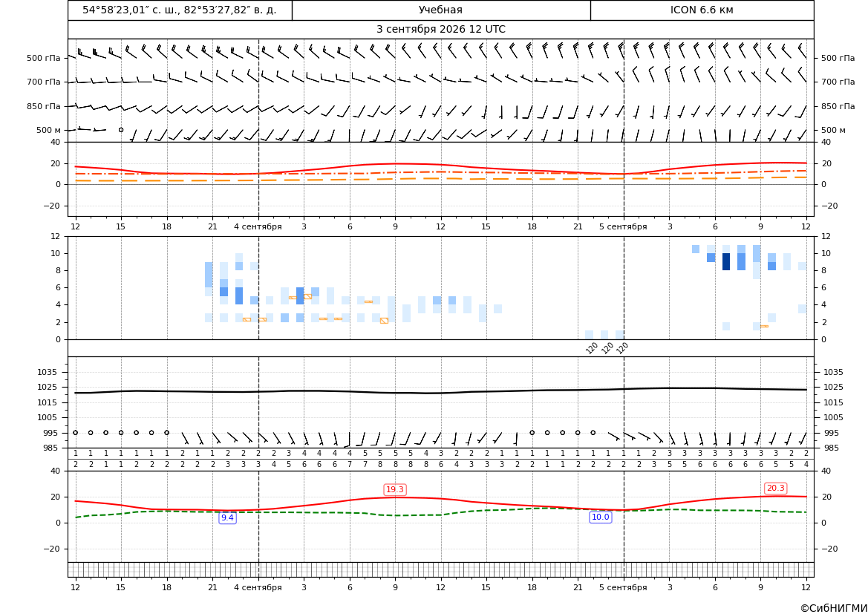Click the 5 сентября marker on the bottom time axis
The width and height of the screenshot is (868, 614).
(623, 587)
